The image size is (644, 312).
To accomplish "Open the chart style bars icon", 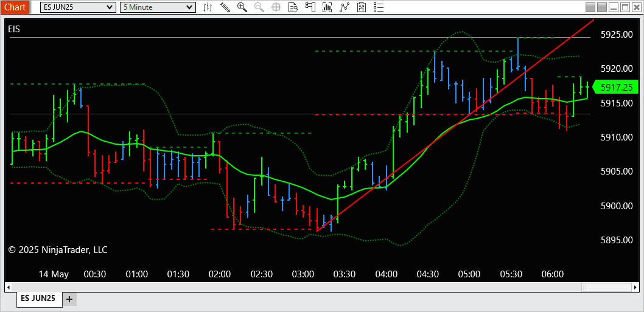I will point(208,7).
